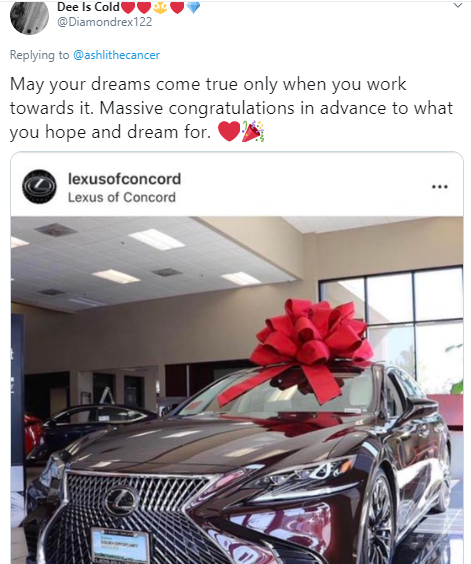Open the round Lexus logo profile picture
Screen dimensions: 471x564
coord(39,187)
